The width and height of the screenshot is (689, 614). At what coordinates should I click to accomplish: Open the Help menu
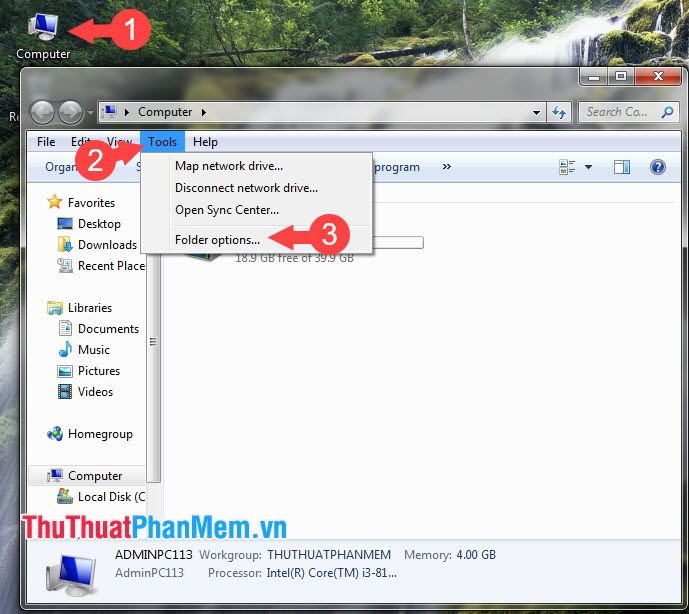[205, 142]
